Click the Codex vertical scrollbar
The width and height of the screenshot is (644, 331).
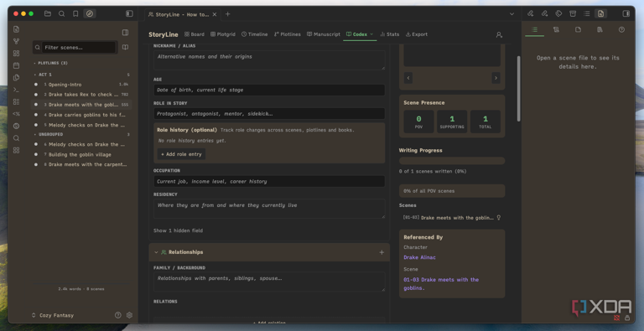pyautogui.click(x=519, y=88)
